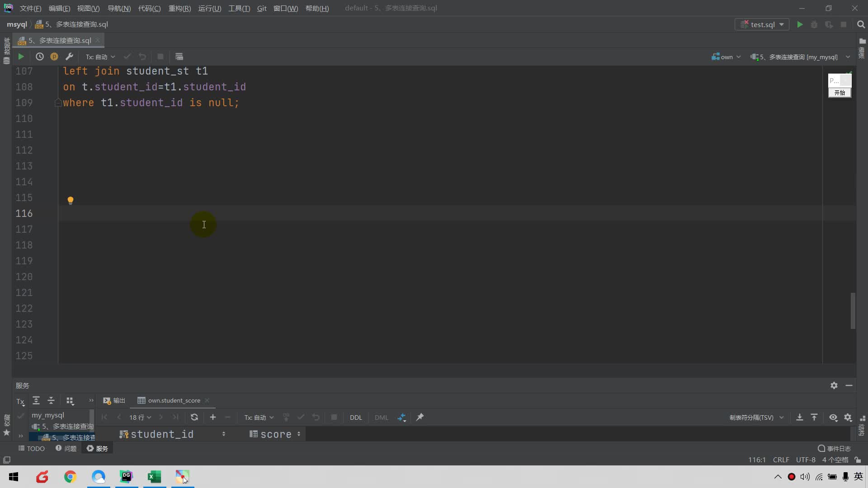Run the test.sql configuration
Viewport: 868px width, 488px height.
[x=800, y=24]
